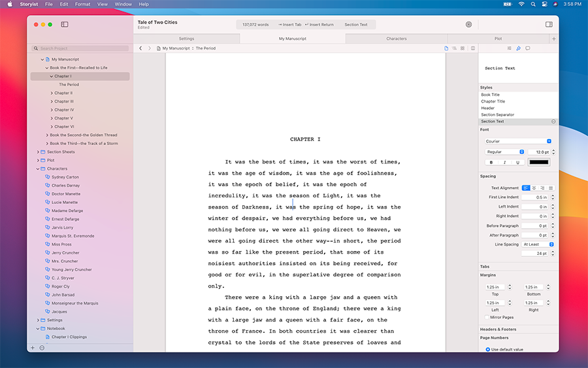The height and width of the screenshot is (368, 588).
Task: Click the Insert Tab toolbar button
Action: tap(290, 24)
